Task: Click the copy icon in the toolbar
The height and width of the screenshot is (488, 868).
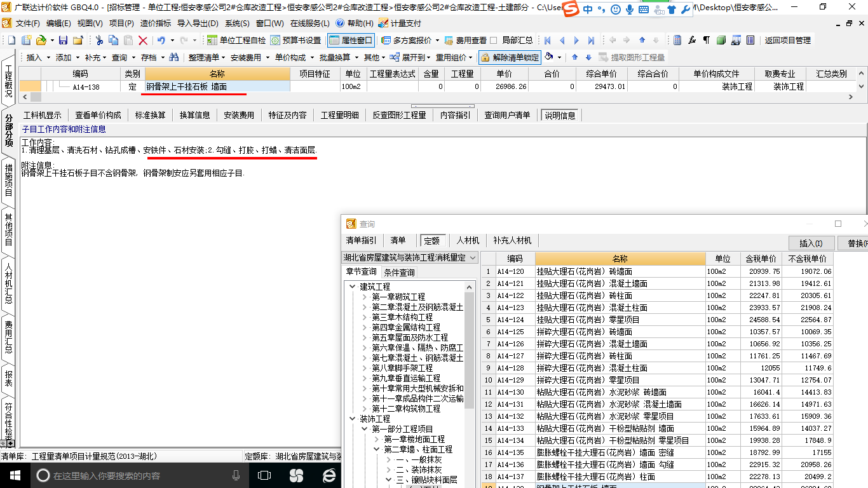Action: (114, 40)
